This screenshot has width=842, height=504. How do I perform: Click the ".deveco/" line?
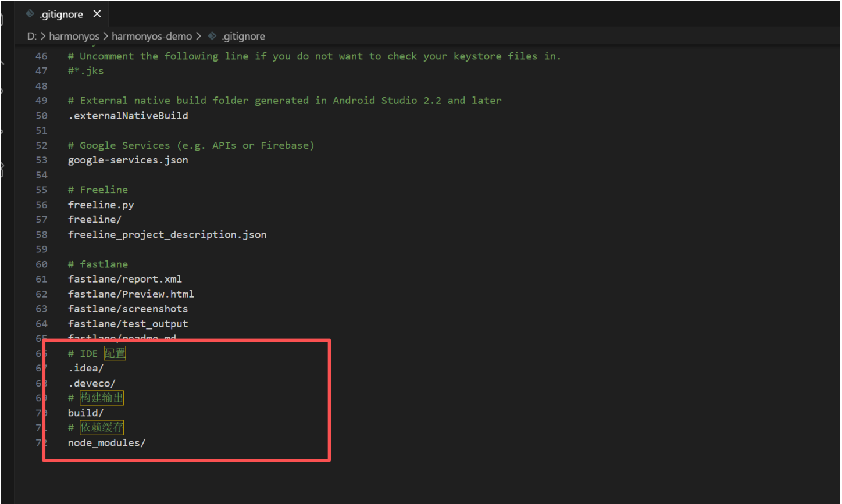pos(92,383)
